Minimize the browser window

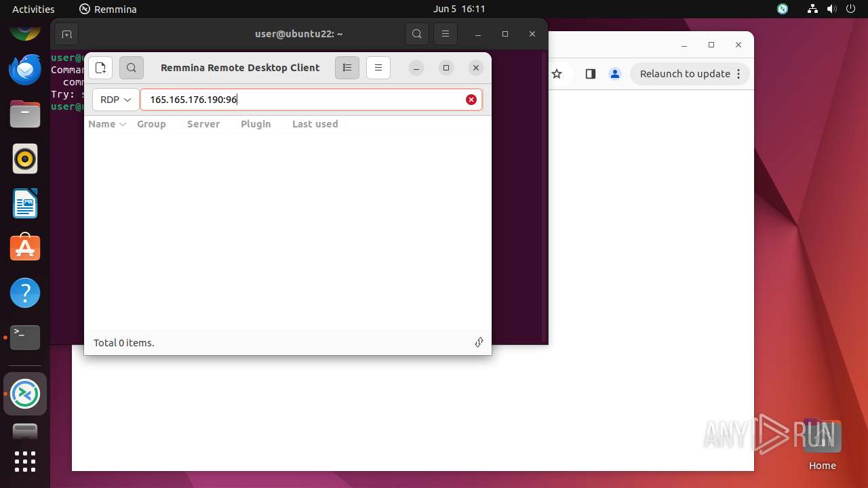[x=684, y=45]
